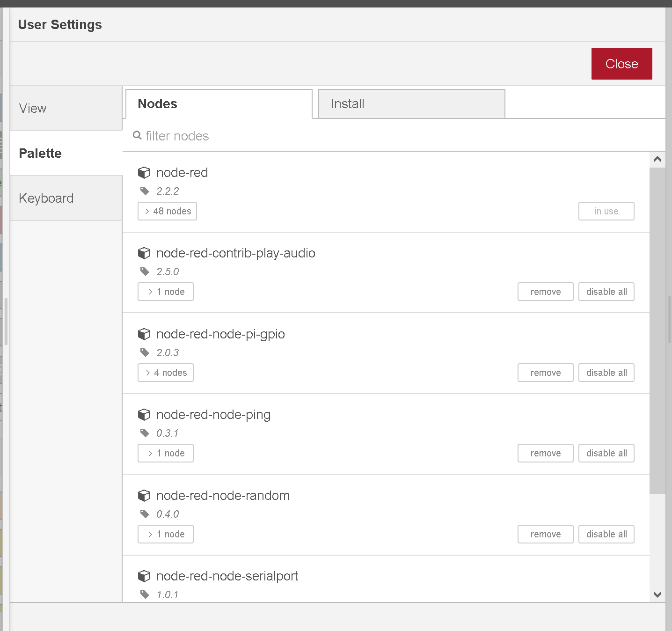672x631 pixels.
Task: Open the View settings section
Action: pyautogui.click(x=66, y=108)
